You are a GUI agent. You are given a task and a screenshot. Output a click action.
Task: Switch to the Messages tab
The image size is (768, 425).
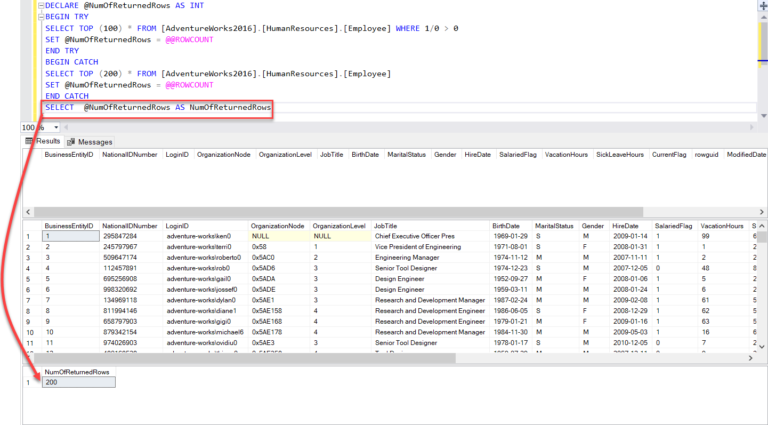tap(90, 142)
